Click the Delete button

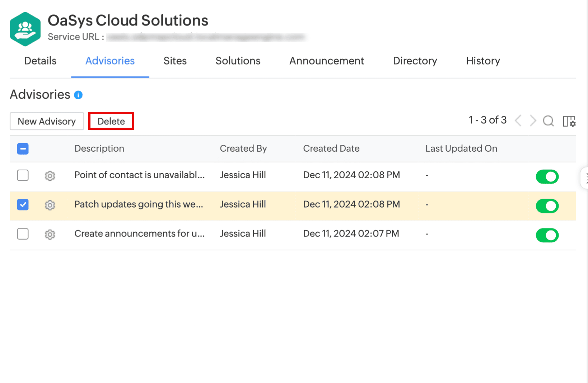coord(111,121)
